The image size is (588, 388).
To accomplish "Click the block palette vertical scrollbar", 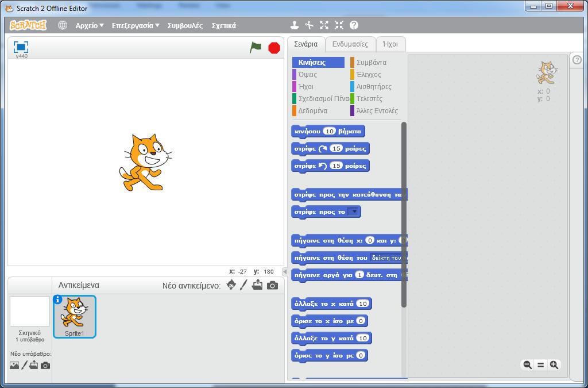I will (404, 214).
